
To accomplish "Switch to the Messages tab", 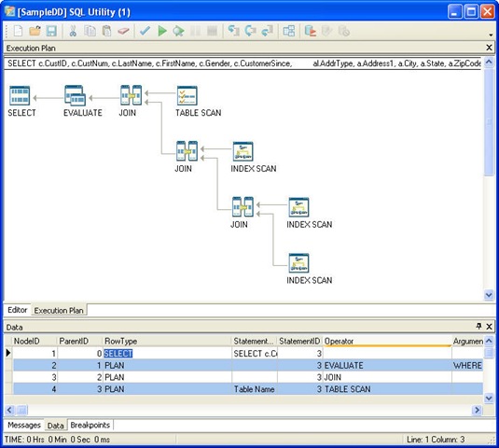I will tap(24, 425).
